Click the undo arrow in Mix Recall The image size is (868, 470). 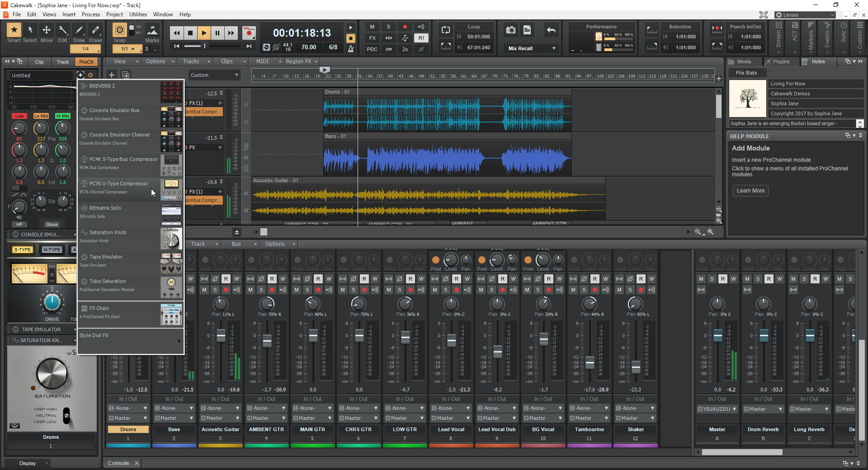click(x=551, y=30)
